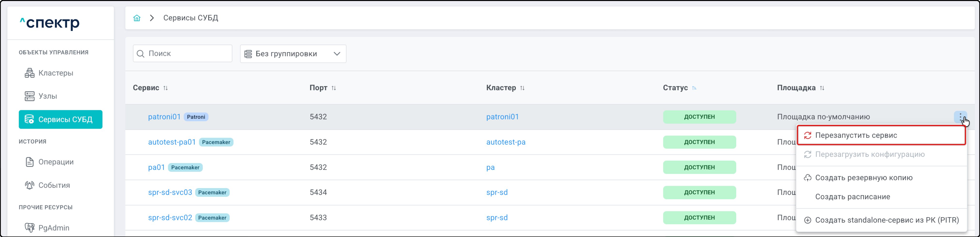Open События in the sidebar

pos(54,185)
